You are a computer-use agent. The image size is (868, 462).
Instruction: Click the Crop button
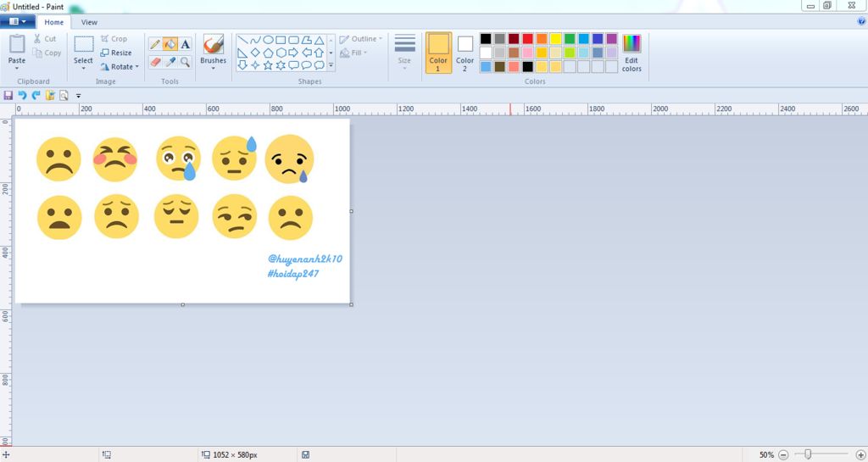click(x=114, y=39)
